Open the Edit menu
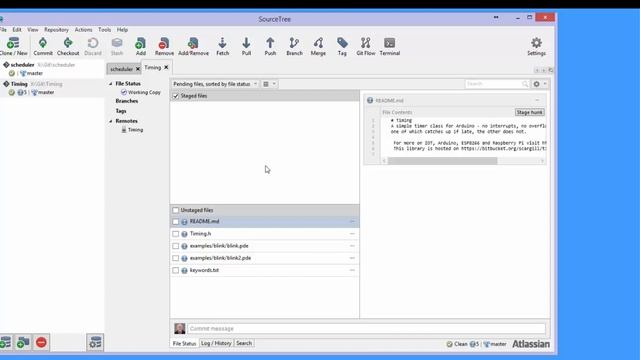 (x=17, y=30)
